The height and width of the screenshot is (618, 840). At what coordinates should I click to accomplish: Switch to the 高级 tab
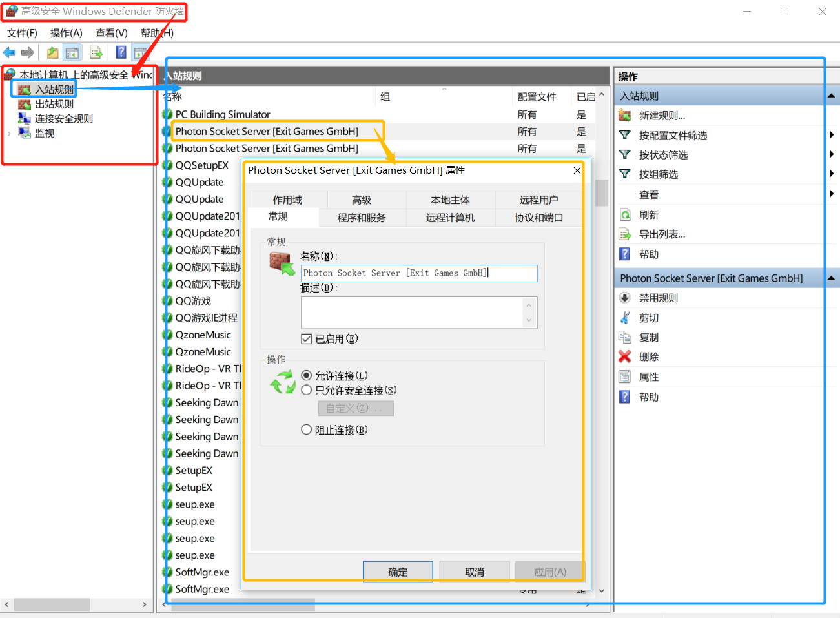[362, 200]
